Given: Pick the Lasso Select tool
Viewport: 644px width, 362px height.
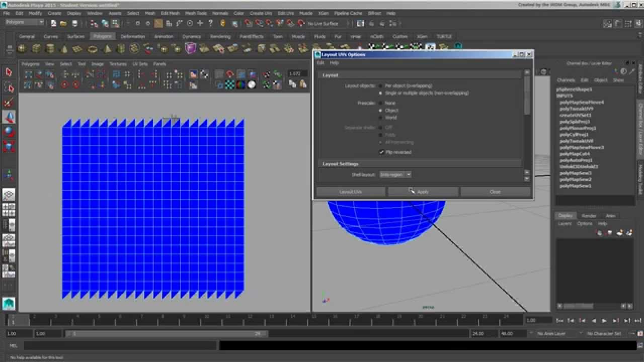Looking at the screenshot, I should tap(9, 88).
